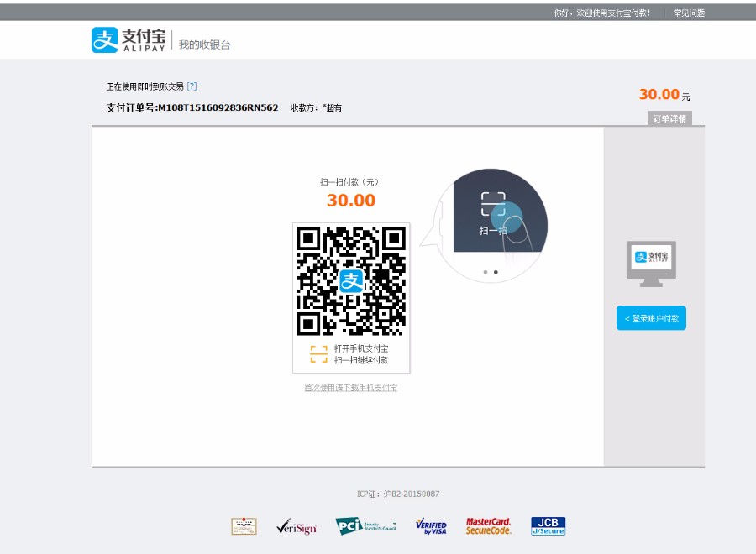Screen dimensions: 756x554
Task: Select the second carousel dot indicator
Action: click(496, 272)
